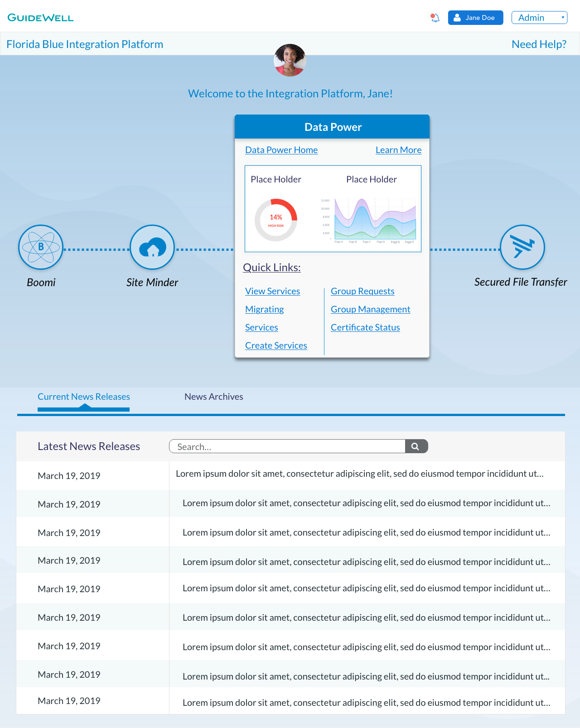580x728 pixels.
Task: Click the Latest News Releases heading
Action: coord(89,446)
